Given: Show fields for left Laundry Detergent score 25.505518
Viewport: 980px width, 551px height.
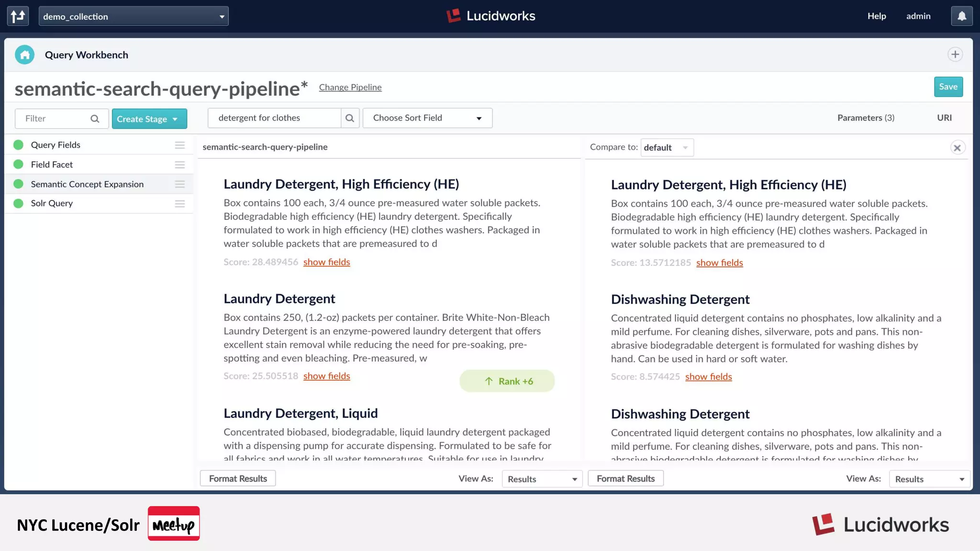Looking at the screenshot, I should click(327, 376).
